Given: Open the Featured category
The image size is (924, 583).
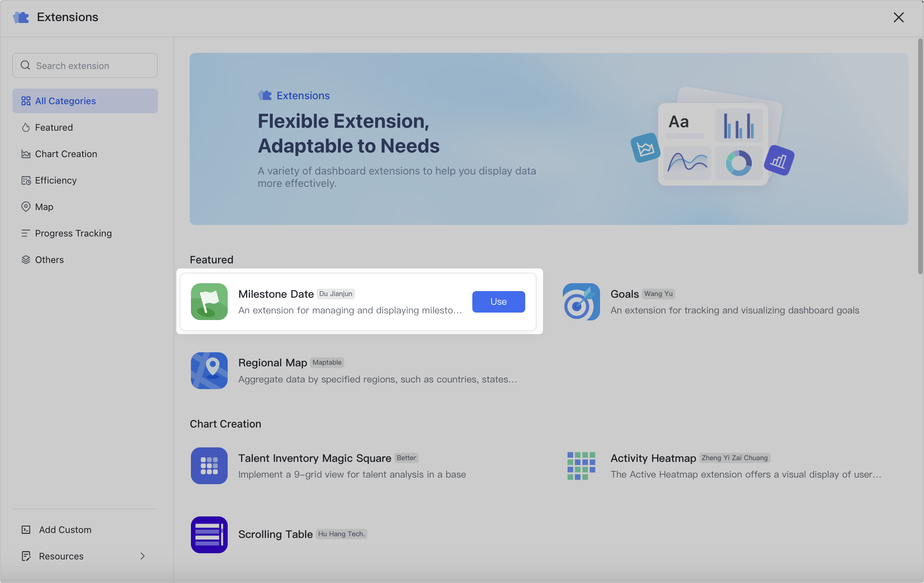Looking at the screenshot, I should (x=85, y=127).
